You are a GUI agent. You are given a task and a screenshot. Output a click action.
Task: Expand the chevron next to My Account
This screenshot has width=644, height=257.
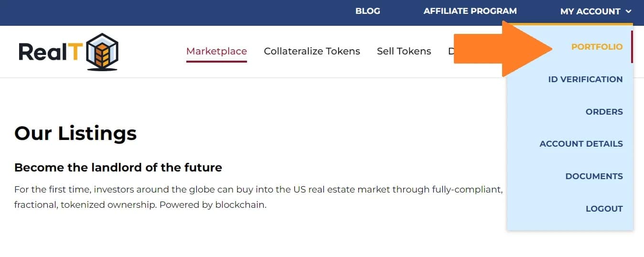click(x=628, y=11)
